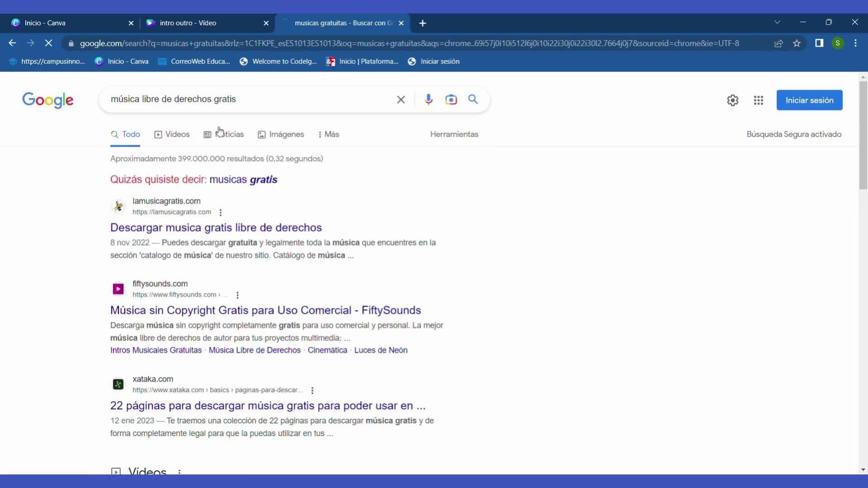The width and height of the screenshot is (868, 488).
Task: Open Chrome side panel icon
Action: pyautogui.click(x=819, y=43)
